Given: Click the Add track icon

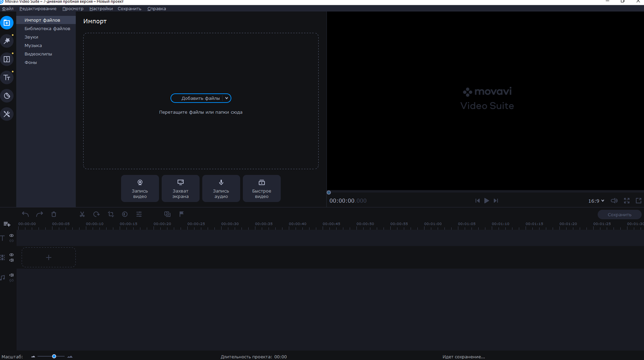Looking at the screenshot, I should (x=7, y=225).
